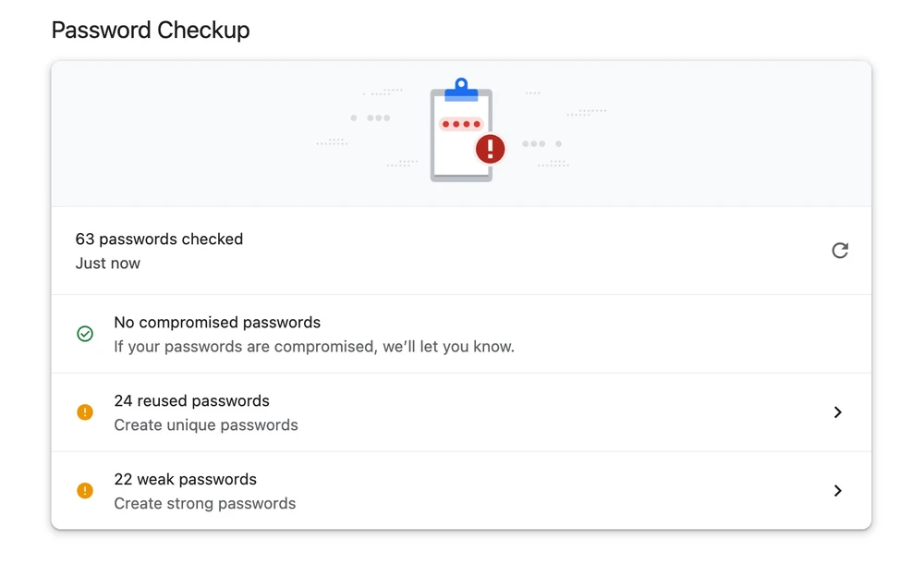
Task: Click the red password dots on the clipboard
Action: click(461, 124)
